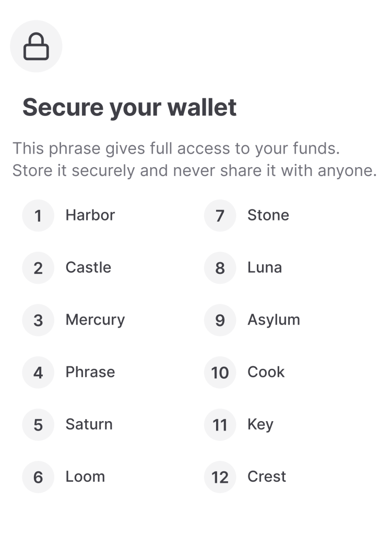Select the word Mercury
The height and width of the screenshot is (535, 392).
point(96,320)
